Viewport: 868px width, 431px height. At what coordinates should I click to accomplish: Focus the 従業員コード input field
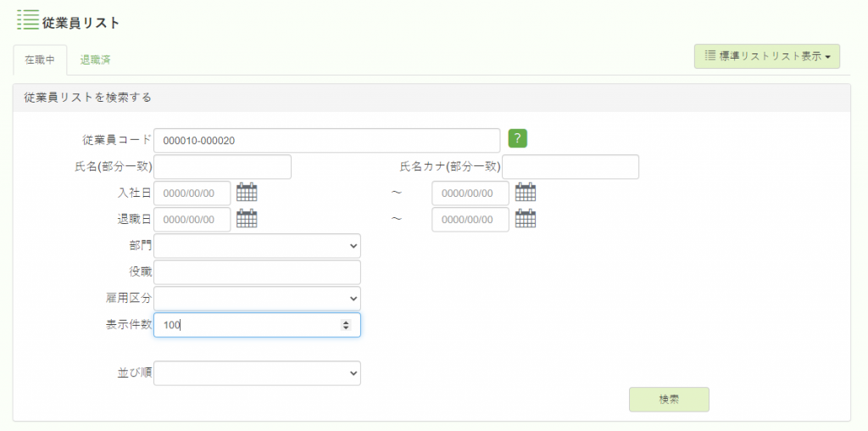pos(327,141)
